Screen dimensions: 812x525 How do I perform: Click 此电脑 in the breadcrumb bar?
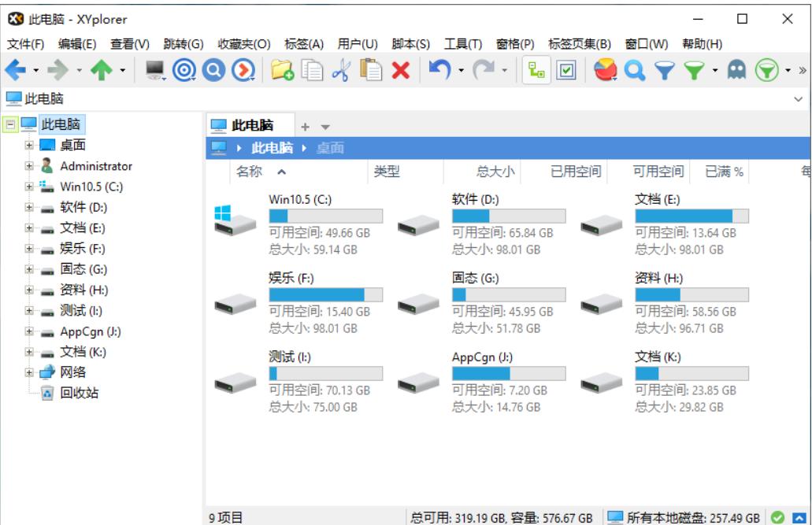coord(272,148)
